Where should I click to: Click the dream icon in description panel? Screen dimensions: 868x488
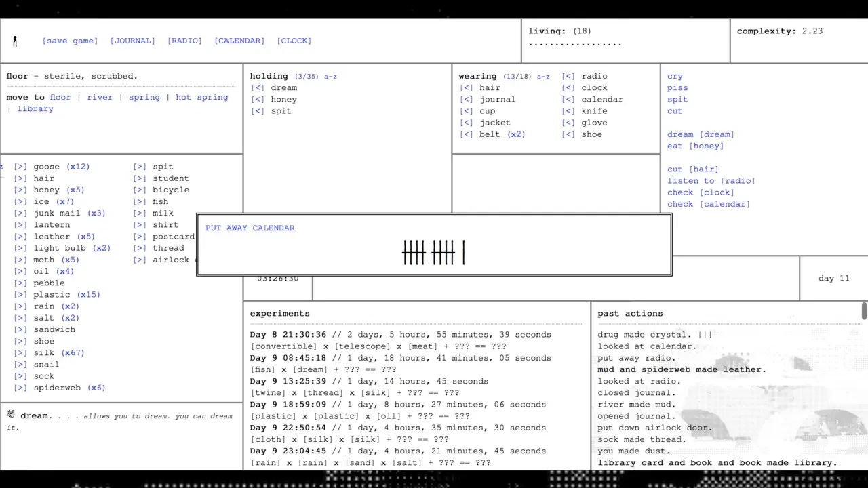tap(11, 414)
